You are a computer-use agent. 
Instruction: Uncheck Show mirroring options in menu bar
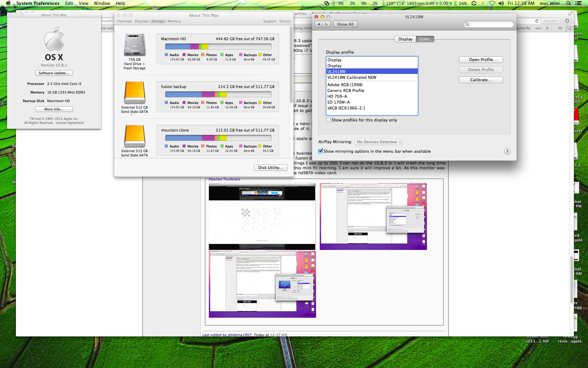tap(320, 151)
